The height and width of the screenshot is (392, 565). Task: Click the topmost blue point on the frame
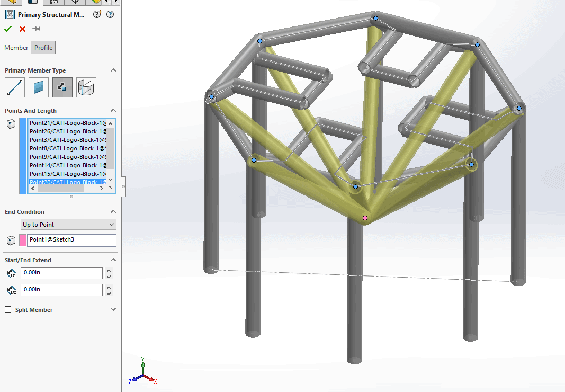(375, 18)
